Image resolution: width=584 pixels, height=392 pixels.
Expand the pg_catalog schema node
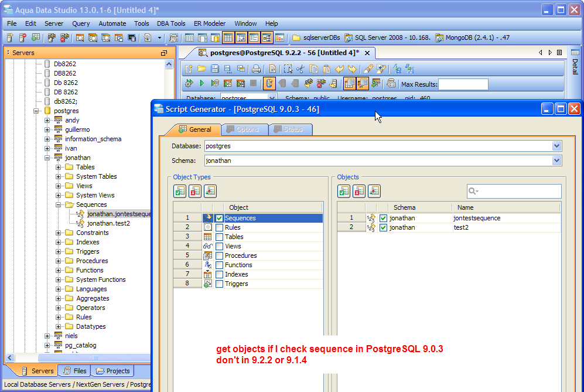(x=47, y=345)
